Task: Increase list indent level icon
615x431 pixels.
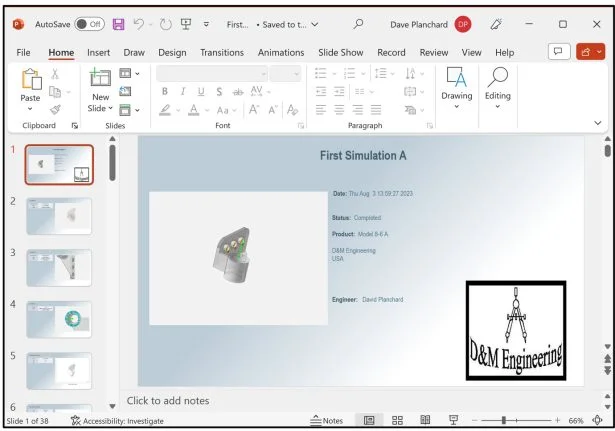Action: click(339, 92)
